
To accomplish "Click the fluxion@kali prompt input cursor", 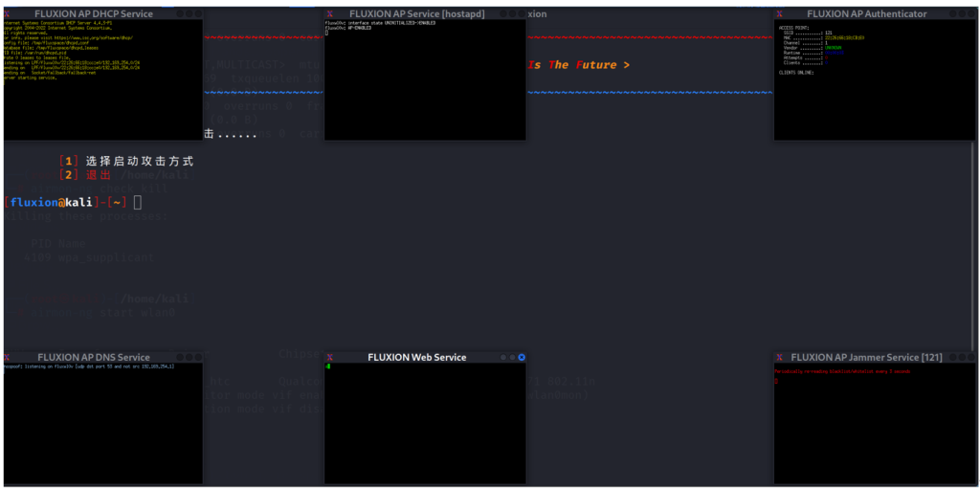I will tap(138, 202).
